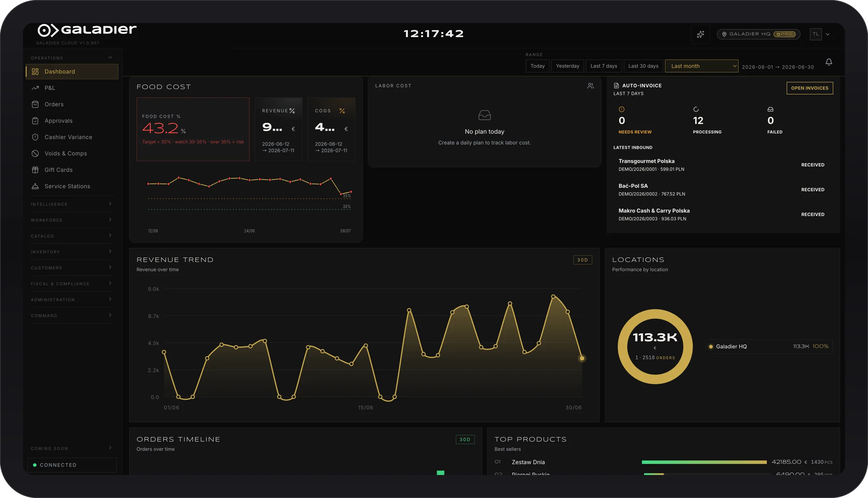
Task: Open the Last month range dropdown
Action: pyautogui.click(x=702, y=66)
